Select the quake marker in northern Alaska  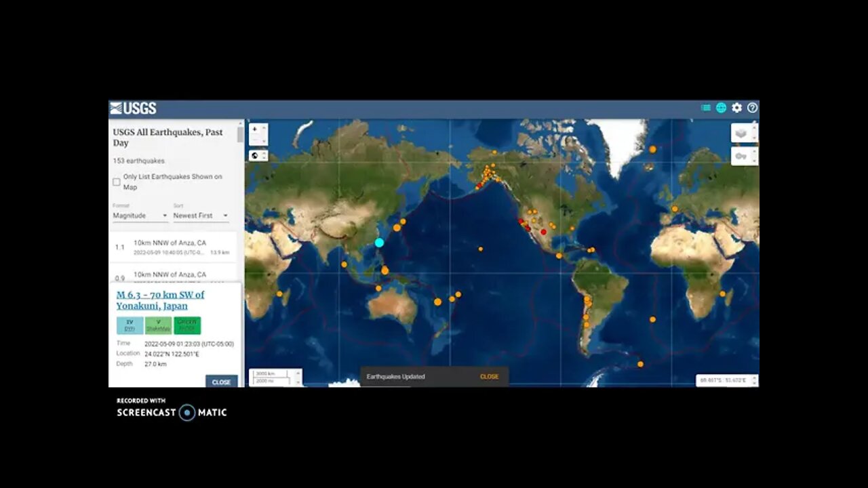point(495,152)
